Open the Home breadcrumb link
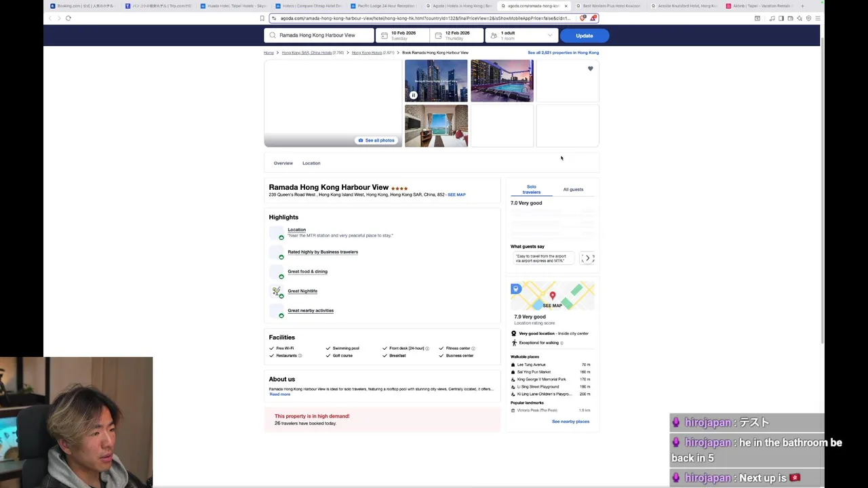 (x=269, y=52)
